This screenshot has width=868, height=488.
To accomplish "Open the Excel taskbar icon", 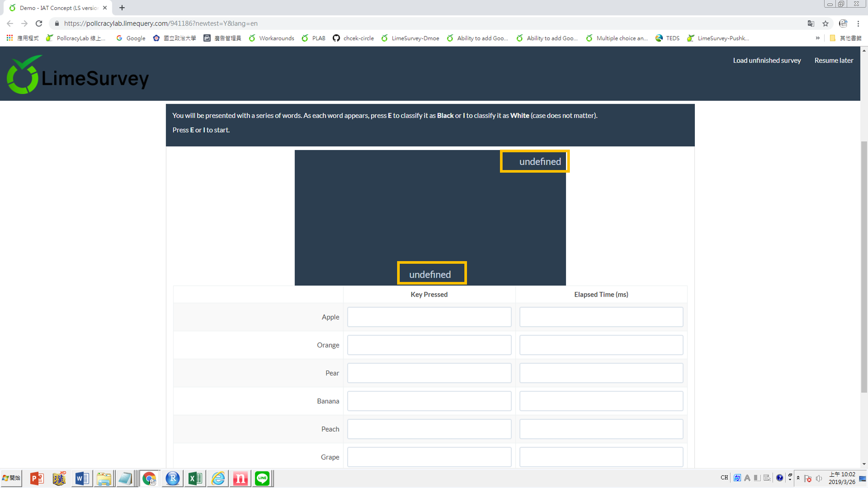I will click(x=195, y=478).
